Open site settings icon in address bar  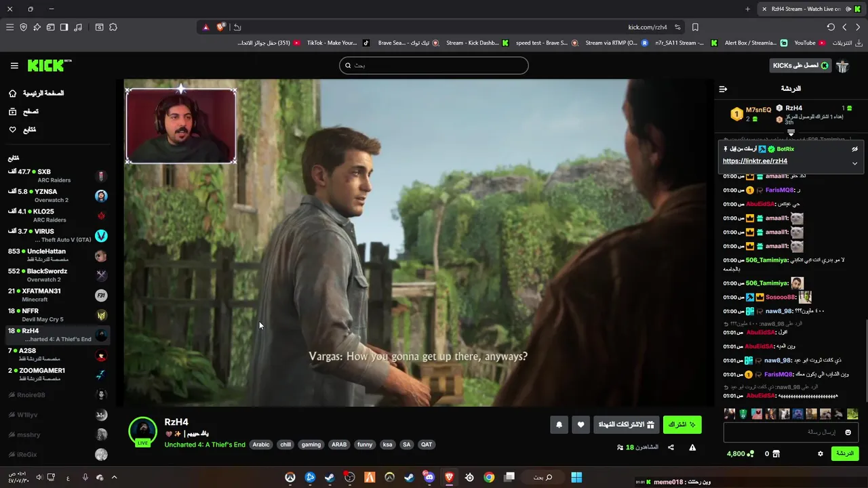[677, 27]
